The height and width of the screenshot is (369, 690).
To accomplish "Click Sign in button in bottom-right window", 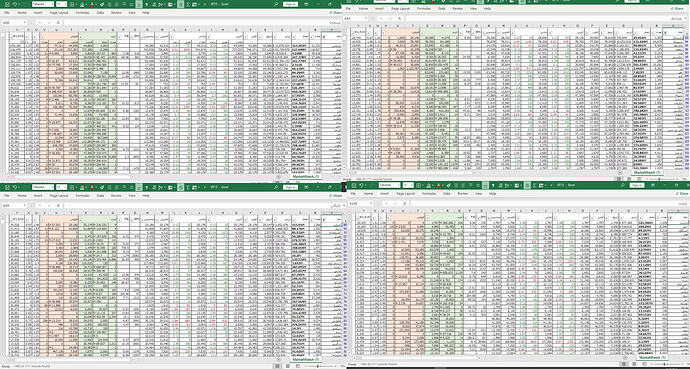I will click(637, 185).
